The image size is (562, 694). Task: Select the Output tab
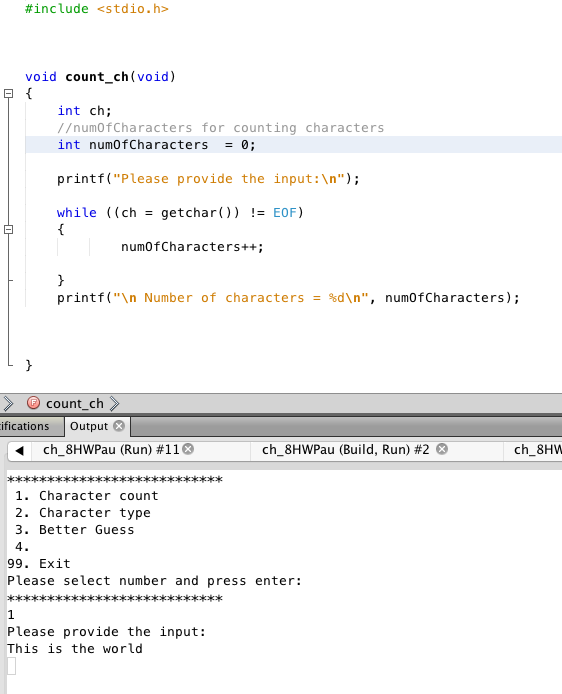89,426
